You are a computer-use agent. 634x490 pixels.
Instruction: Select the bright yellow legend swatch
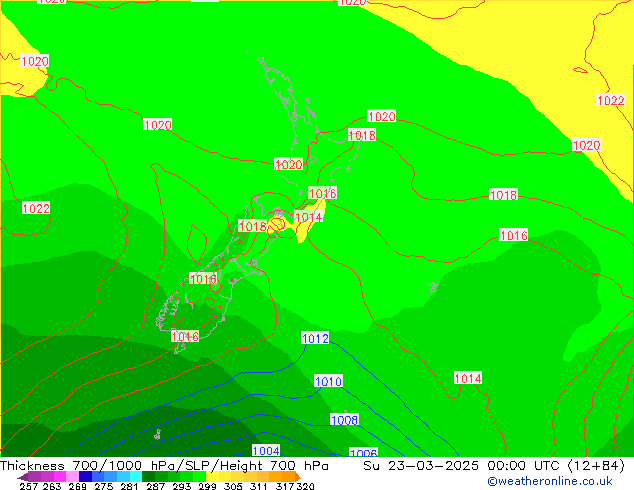[212, 476]
